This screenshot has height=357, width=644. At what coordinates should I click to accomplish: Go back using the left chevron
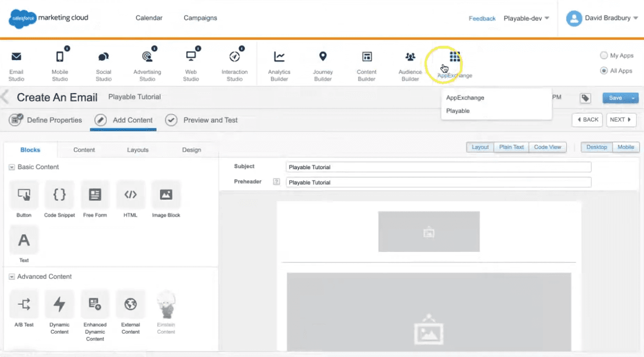5,97
